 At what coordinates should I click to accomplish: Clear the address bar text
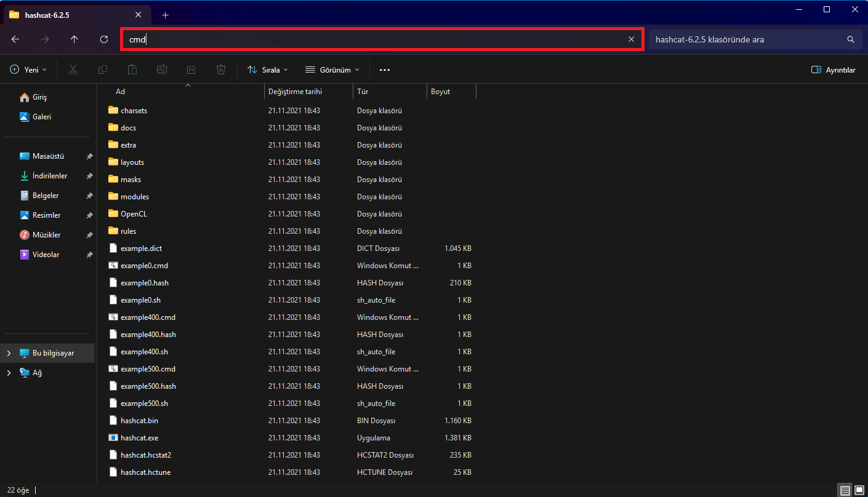[631, 39]
